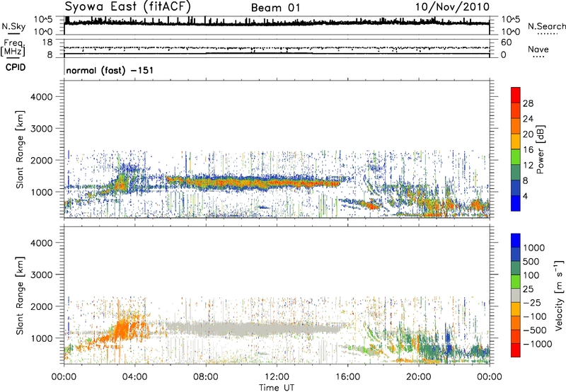Select the '16:00' time tick label
This screenshot has width=566, height=392.
(347, 377)
